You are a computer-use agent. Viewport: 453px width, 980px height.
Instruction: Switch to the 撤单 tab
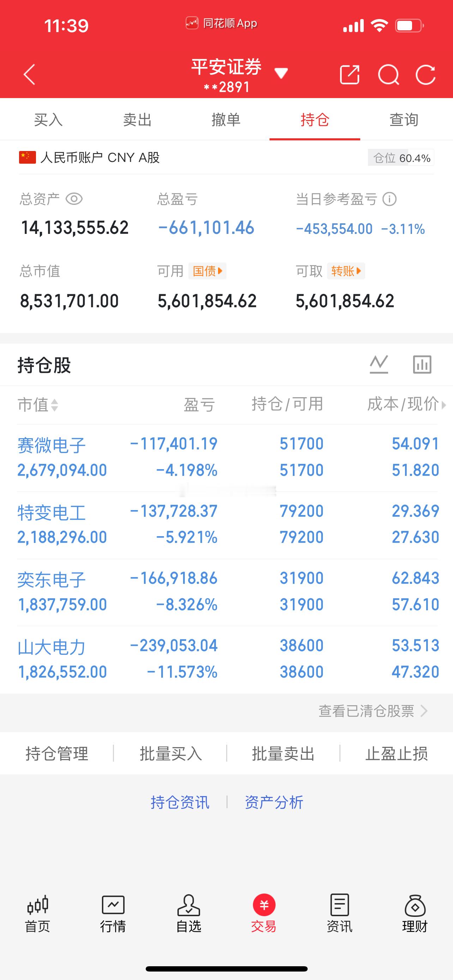[226, 120]
